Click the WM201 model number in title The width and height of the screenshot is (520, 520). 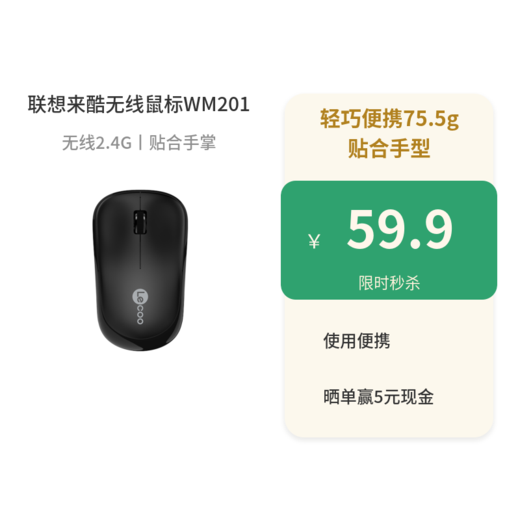(x=217, y=104)
